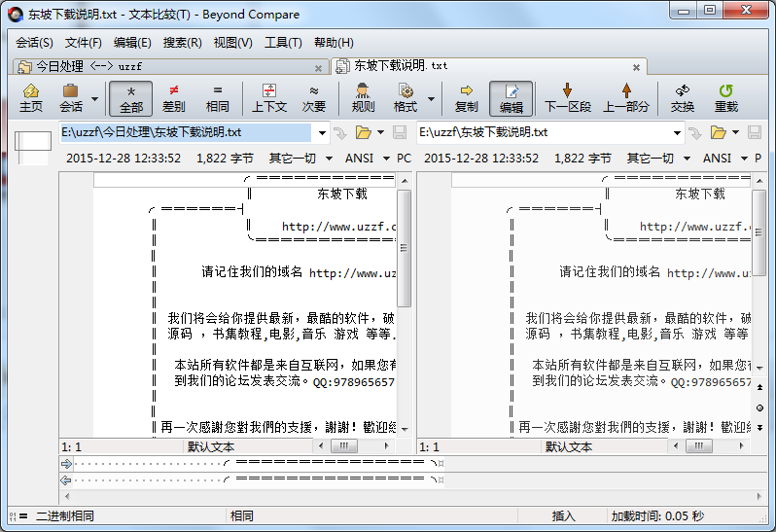Image resolution: width=776 pixels, height=532 pixels.
Task: Open the 帮助(H) menu
Action: 334,43
